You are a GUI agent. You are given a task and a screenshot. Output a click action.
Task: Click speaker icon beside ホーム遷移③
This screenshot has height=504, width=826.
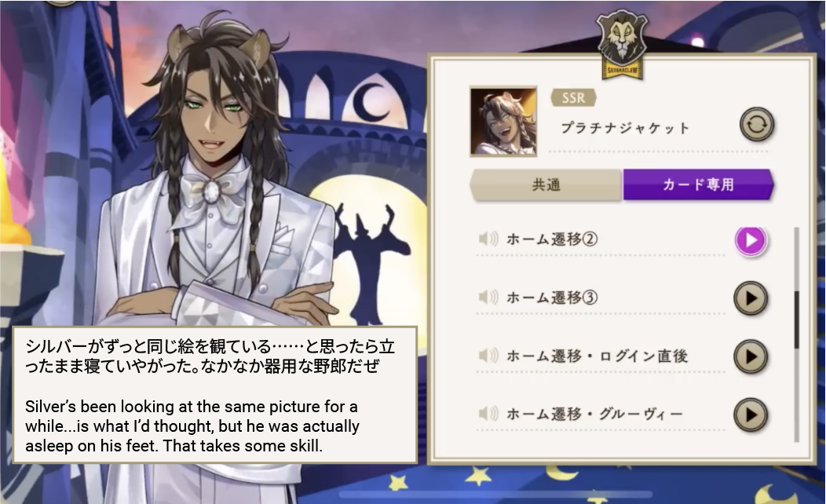(x=488, y=297)
